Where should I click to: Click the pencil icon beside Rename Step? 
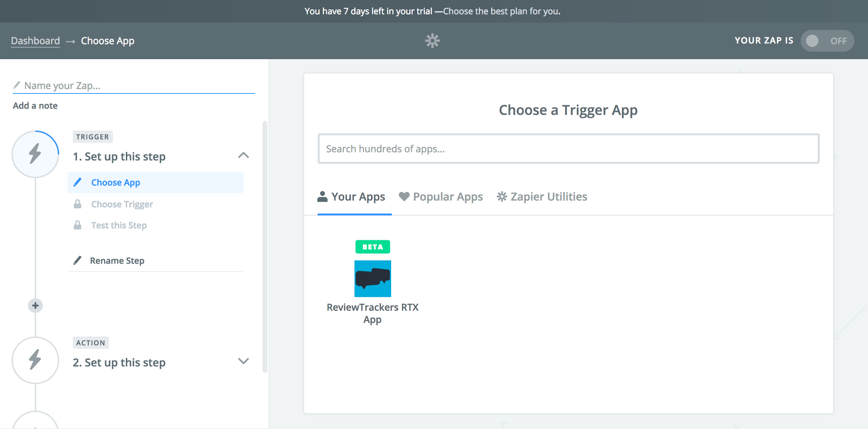78,260
